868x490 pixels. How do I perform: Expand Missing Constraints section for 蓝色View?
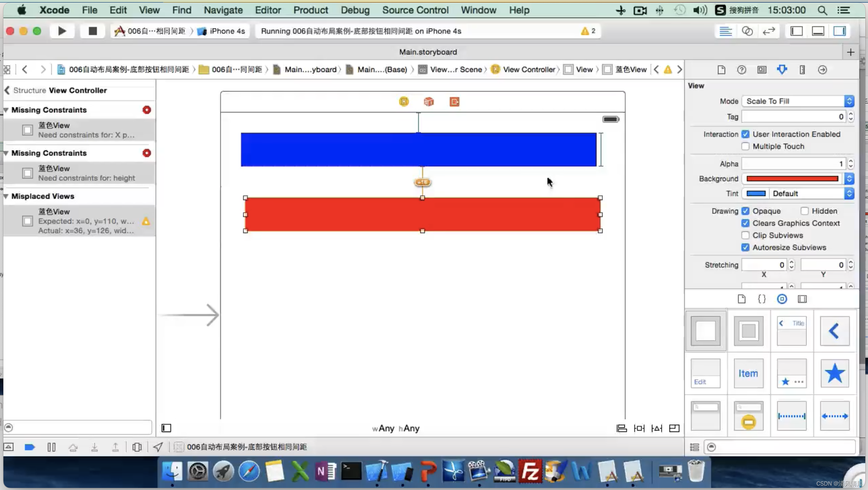[6, 110]
